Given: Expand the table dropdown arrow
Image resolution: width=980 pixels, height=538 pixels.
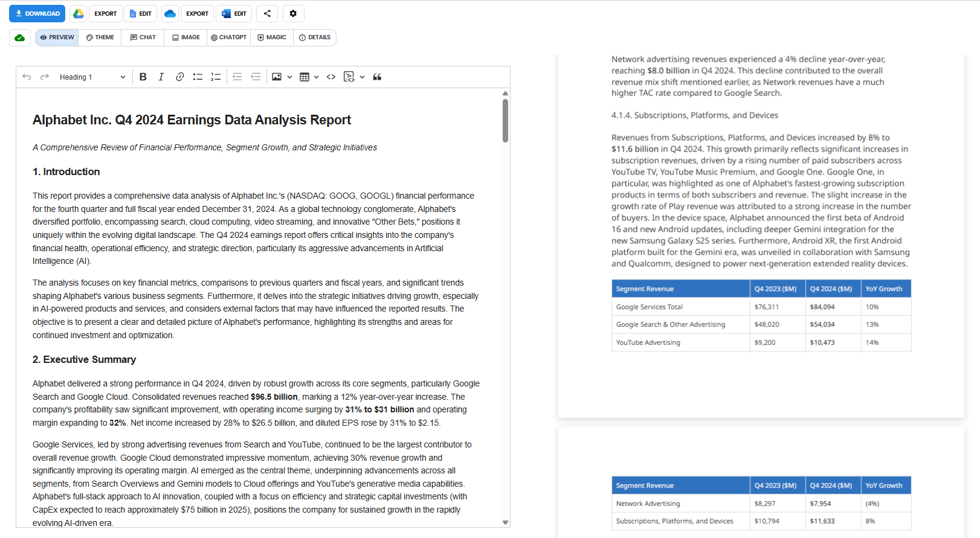Looking at the screenshot, I should point(316,77).
